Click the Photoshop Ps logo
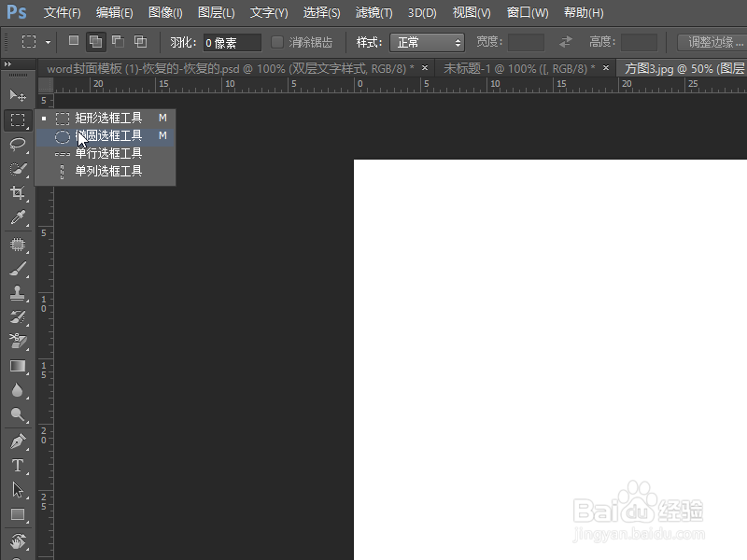 coord(17,12)
